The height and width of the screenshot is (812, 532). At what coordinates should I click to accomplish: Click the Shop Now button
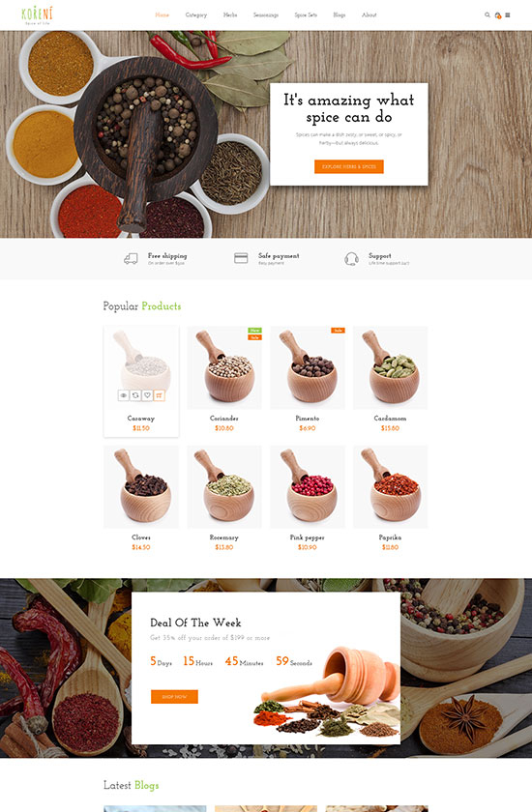click(x=174, y=697)
